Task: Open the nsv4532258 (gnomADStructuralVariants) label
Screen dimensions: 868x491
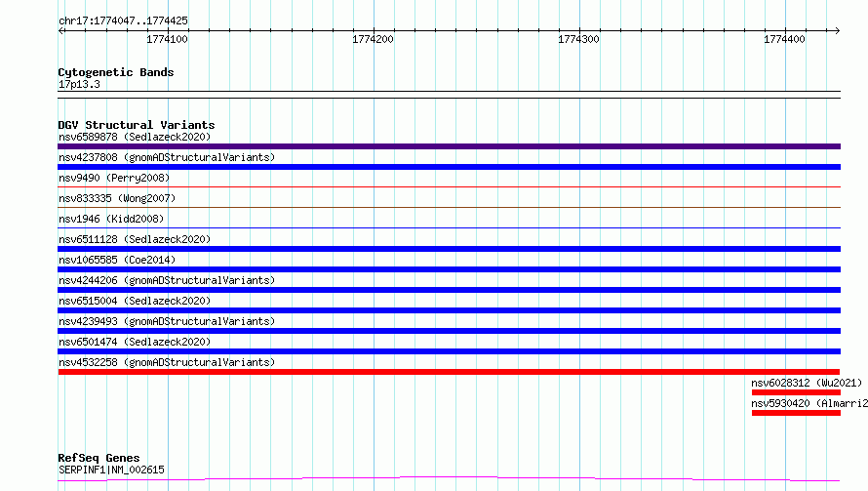Action: (167, 362)
